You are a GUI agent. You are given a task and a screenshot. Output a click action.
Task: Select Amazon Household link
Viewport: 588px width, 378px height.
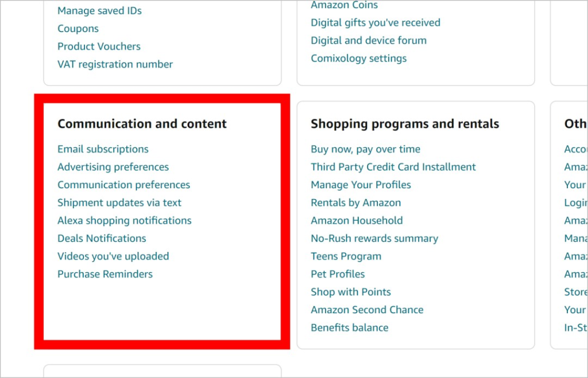pyautogui.click(x=357, y=221)
